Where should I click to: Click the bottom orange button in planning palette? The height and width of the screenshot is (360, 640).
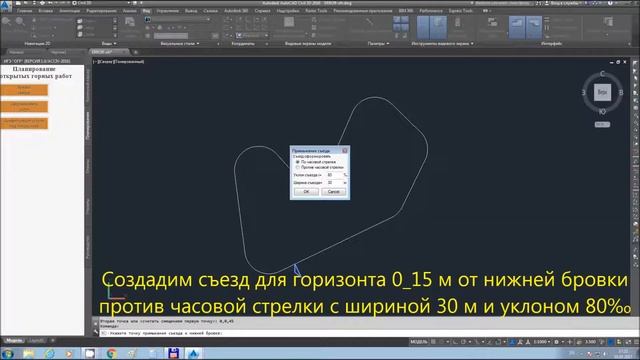tap(24, 123)
